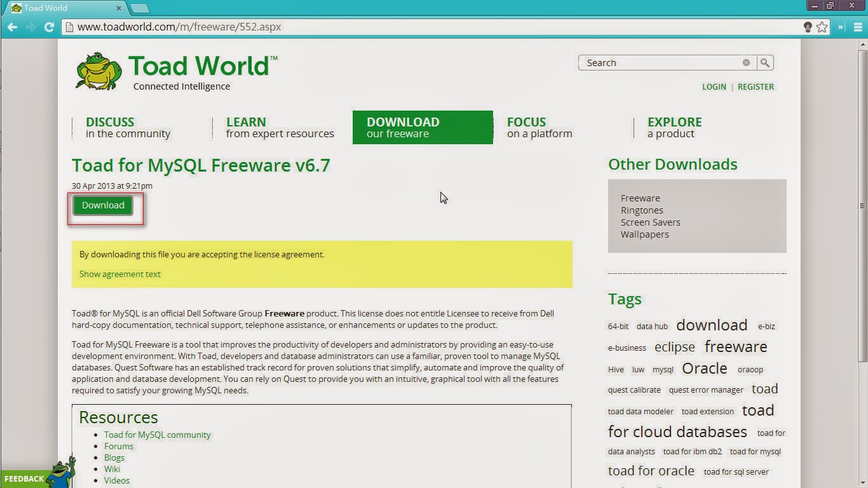
Task: Click the quest error manager tag
Action: point(706,390)
